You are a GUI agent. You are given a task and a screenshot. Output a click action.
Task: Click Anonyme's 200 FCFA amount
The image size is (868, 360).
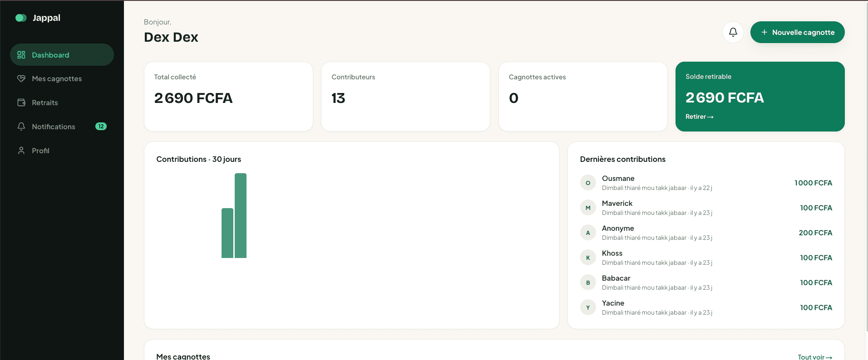pos(815,233)
